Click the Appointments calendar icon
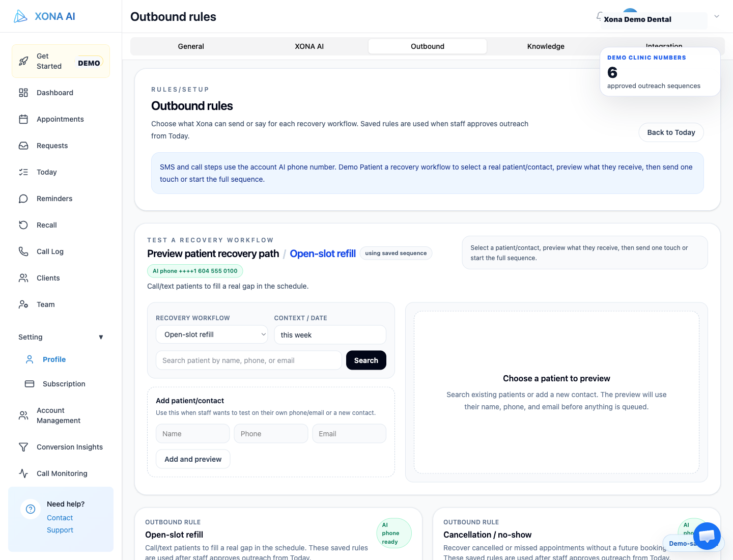 pyautogui.click(x=23, y=119)
